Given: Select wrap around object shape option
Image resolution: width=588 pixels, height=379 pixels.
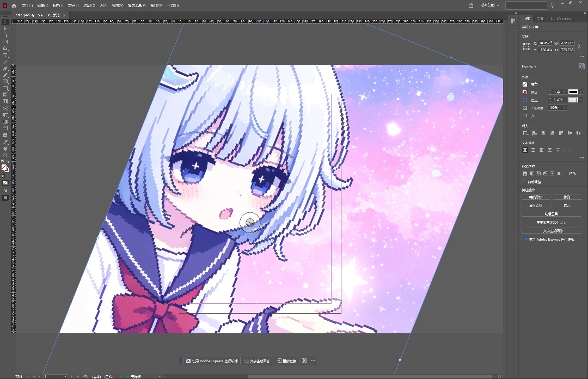Looking at the screenshot, I should (541, 150).
